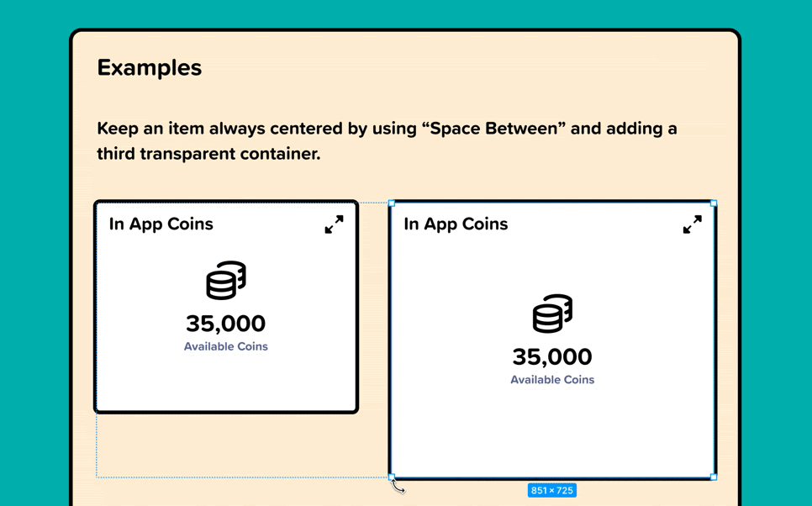The height and width of the screenshot is (506, 812).
Task: Select the coin stack icon in the right card
Action: 552,314
